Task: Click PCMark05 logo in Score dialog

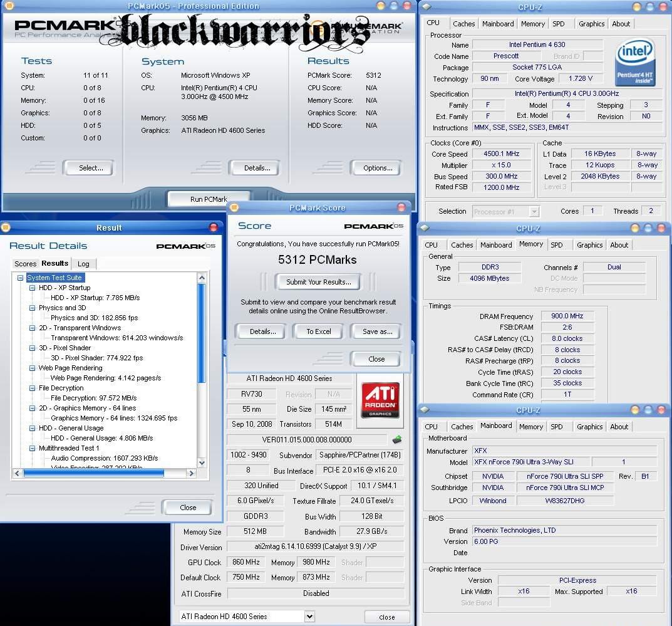Action: pyautogui.click(x=373, y=226)
